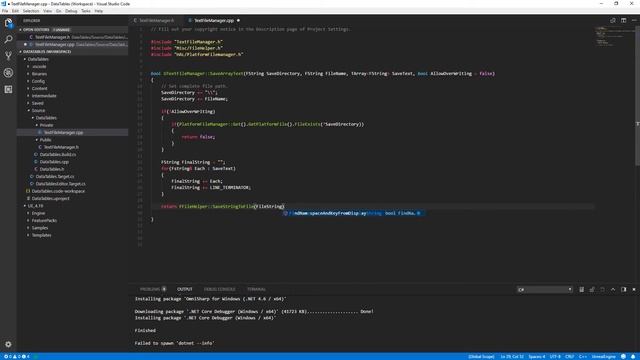Open the output log file icon
The width and height of the screenshot is (640, 360).
pyautogui.click(x=602, y=289)
